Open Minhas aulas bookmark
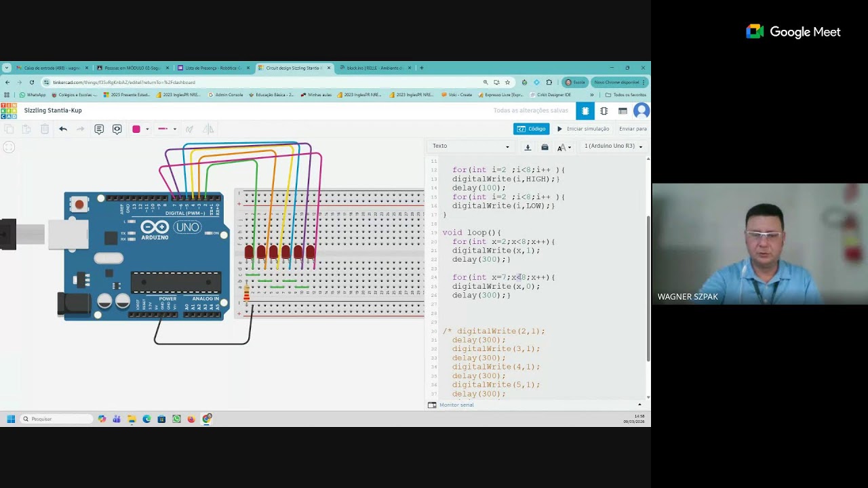The width and height of the screenshot is (868, 488). tap(316, 95)
